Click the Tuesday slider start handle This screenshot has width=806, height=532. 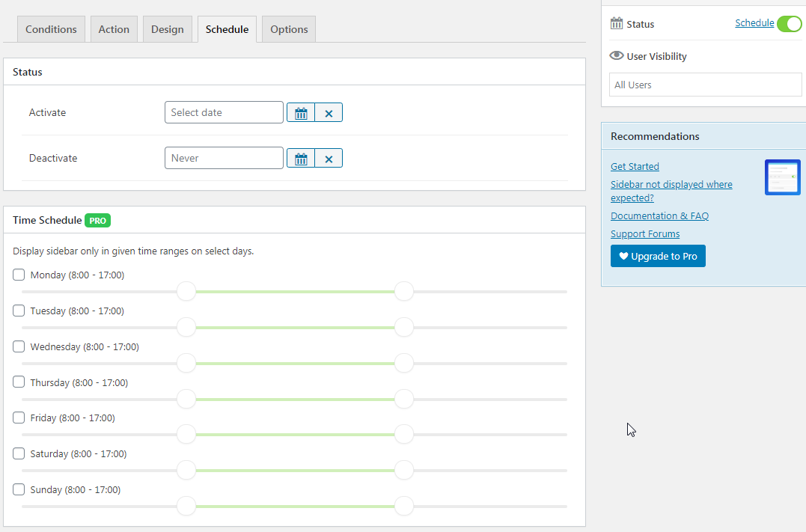tap(186, 327)
